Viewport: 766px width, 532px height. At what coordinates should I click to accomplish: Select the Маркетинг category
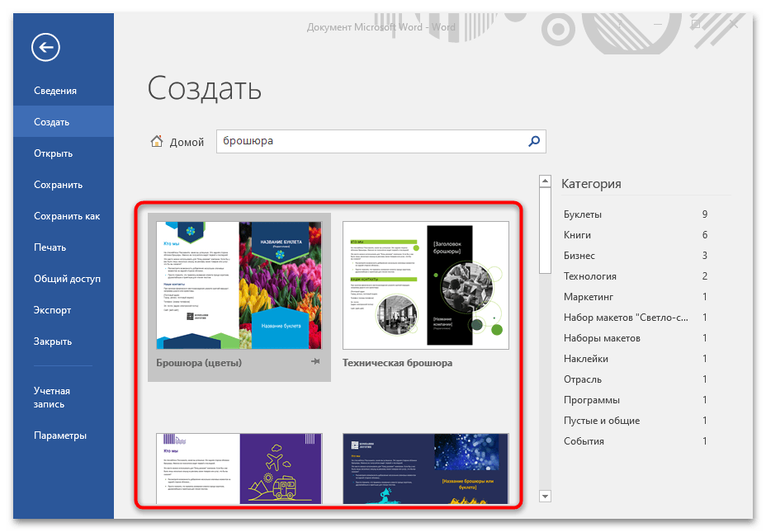pos(588,297)
